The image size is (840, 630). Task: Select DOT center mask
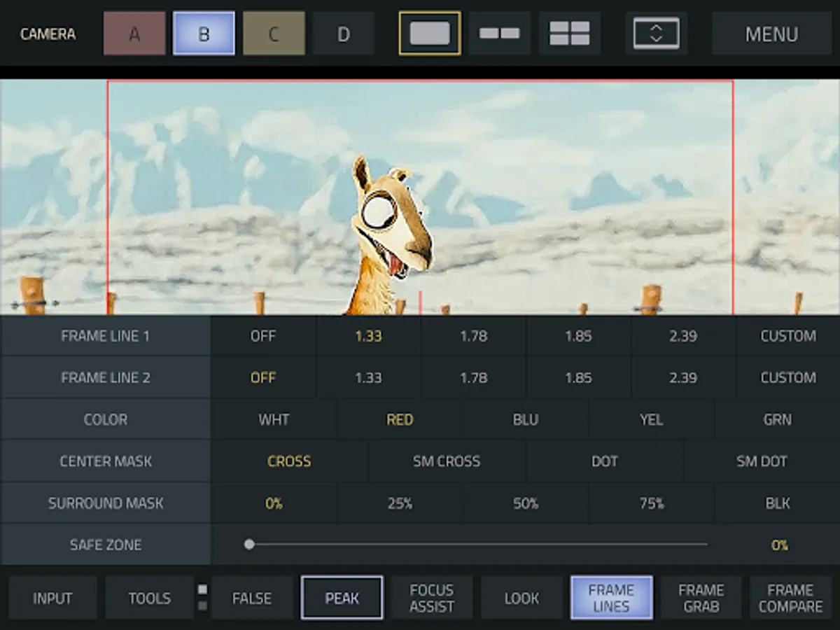click(604, 461)
